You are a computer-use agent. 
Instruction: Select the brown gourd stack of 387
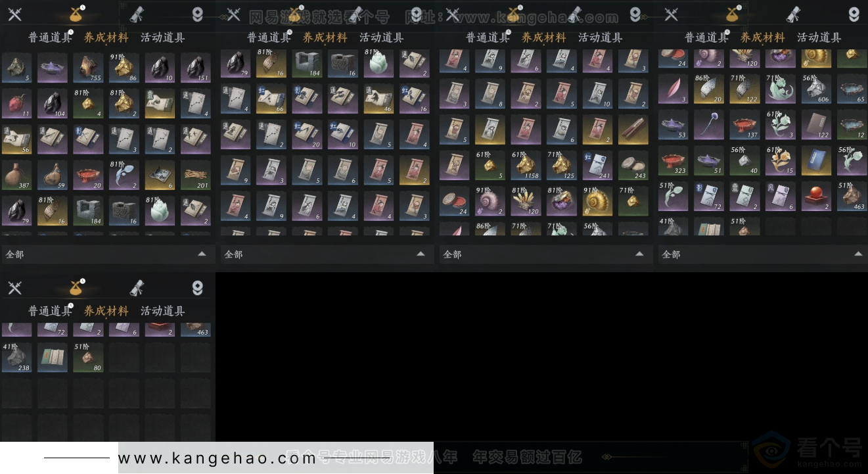point(16,174)
